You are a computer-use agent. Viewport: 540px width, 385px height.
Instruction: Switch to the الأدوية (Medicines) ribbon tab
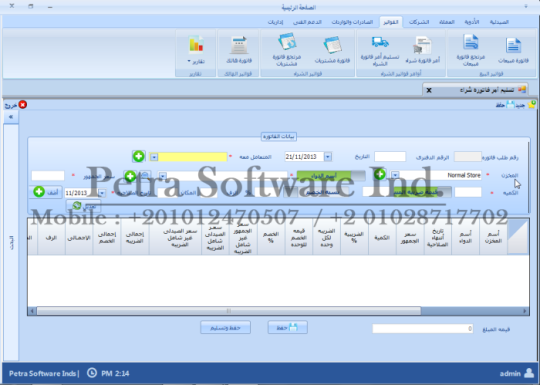tap(472, 22)
